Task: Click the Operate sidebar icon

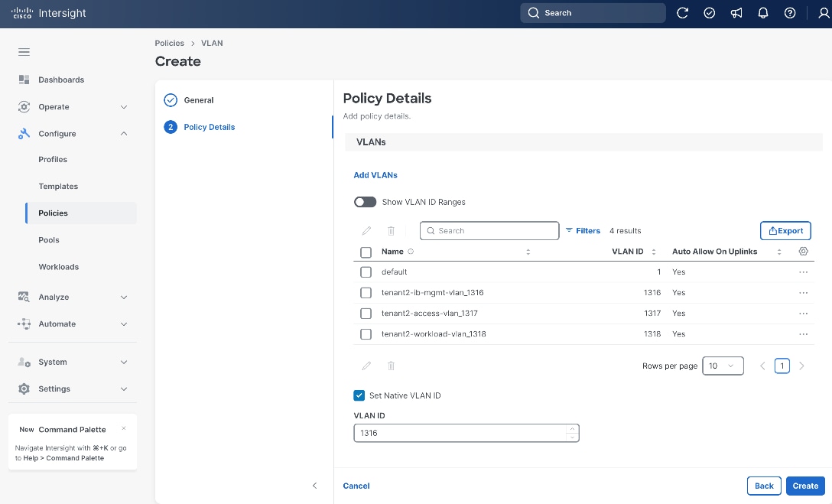Action: point(24,106)
